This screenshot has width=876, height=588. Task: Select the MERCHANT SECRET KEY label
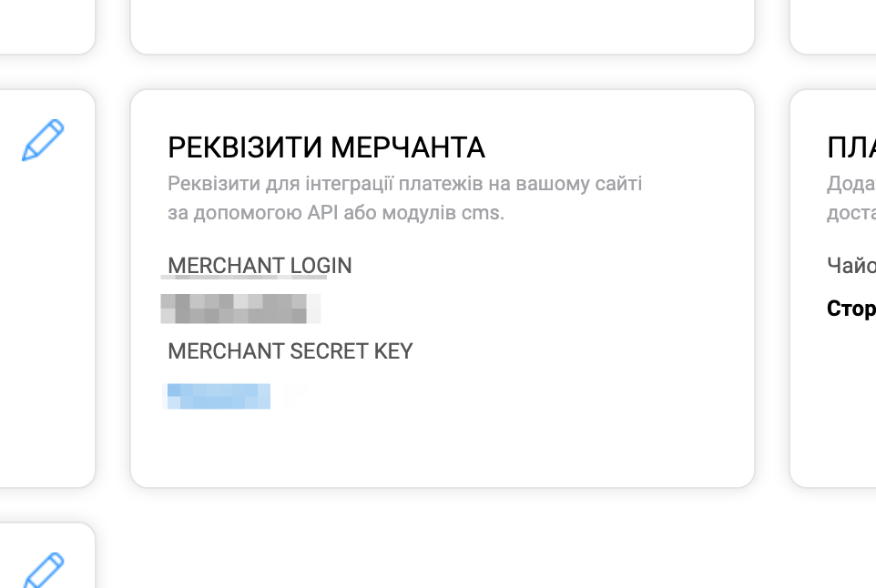point(290,350)
